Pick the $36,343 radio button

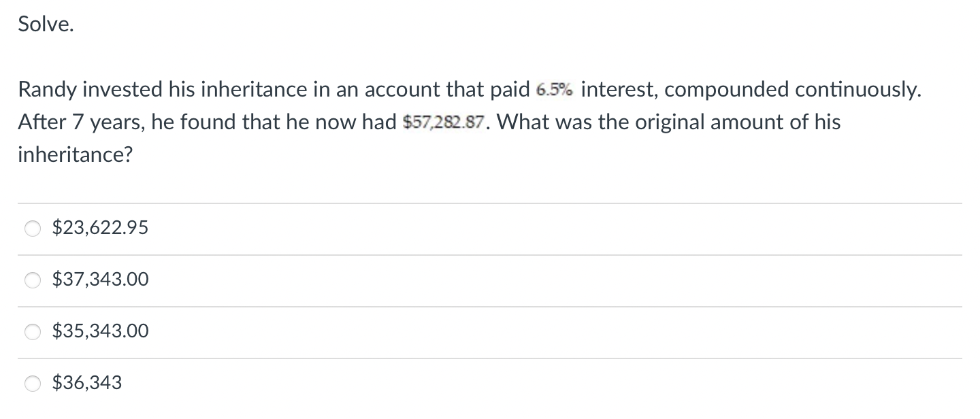point(33,384)
